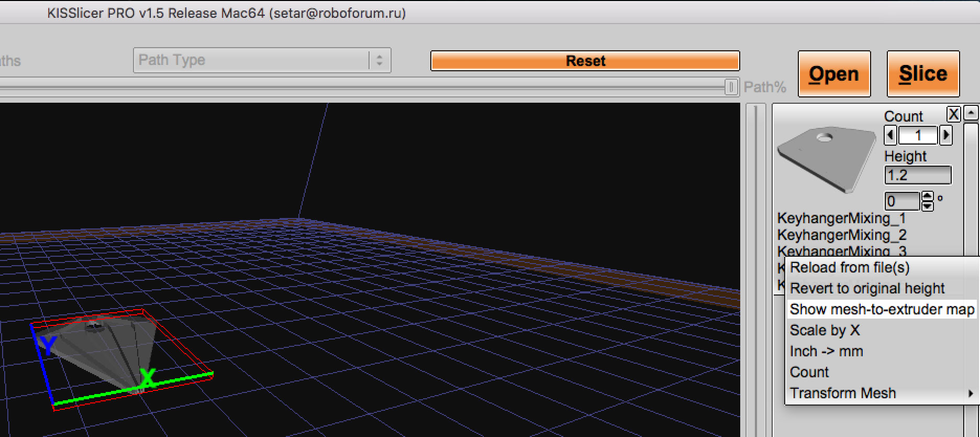Click the Path% slider handle

(731, 87)
